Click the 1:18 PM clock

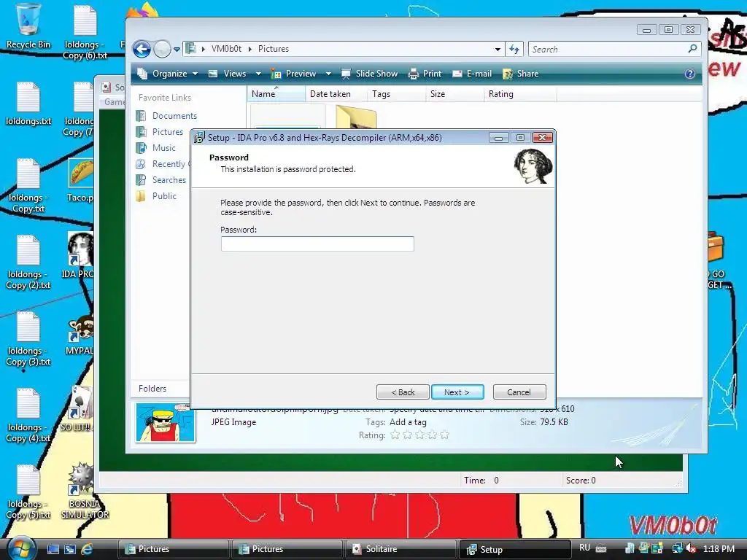[719, 549]
